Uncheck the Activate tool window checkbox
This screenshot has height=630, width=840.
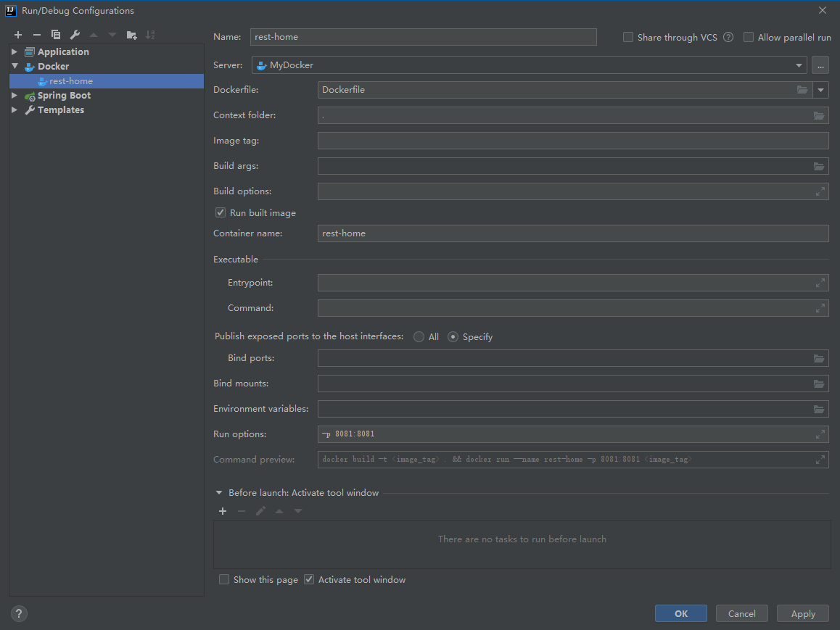309,580
